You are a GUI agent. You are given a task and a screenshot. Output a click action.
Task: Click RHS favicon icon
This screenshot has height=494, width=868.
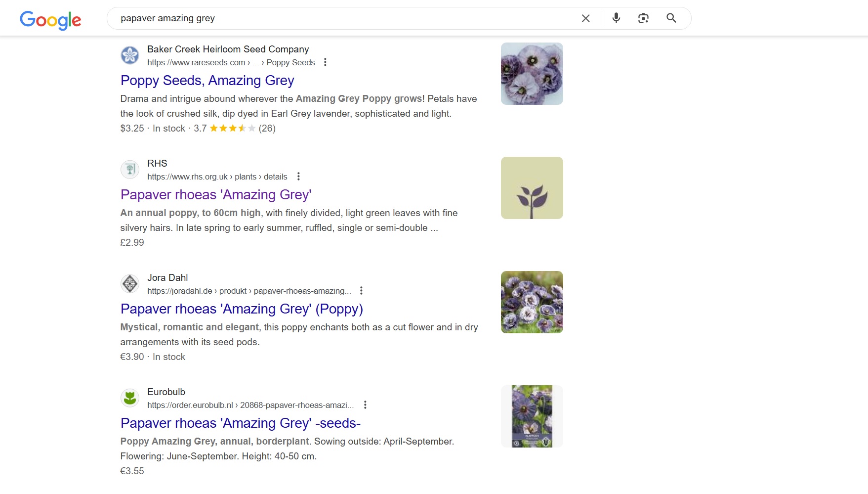[x=130, y=170]
